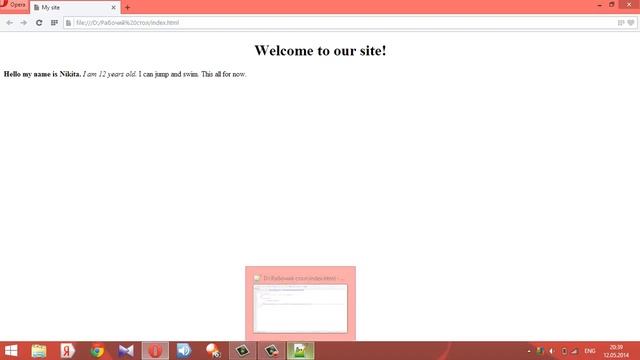
Task: Open the Opera main menu button
Action: (13, 5)
